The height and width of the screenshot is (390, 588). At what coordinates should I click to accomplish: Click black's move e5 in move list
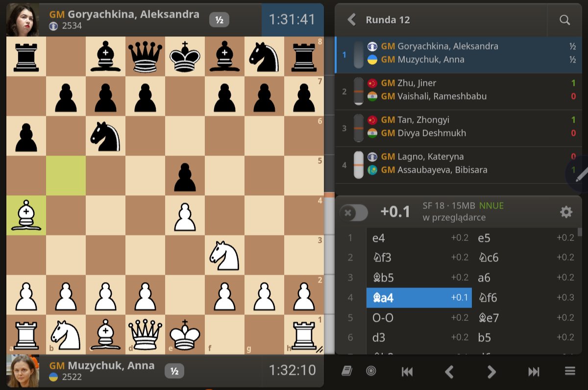click(524, 238)
